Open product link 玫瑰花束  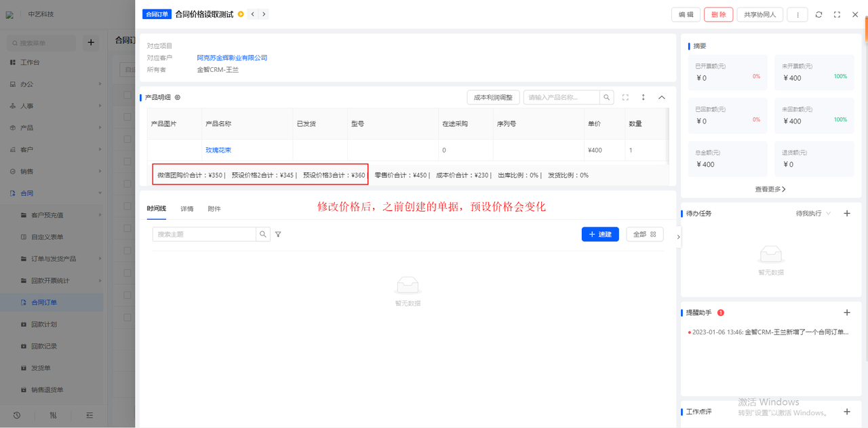pos(218,150)
